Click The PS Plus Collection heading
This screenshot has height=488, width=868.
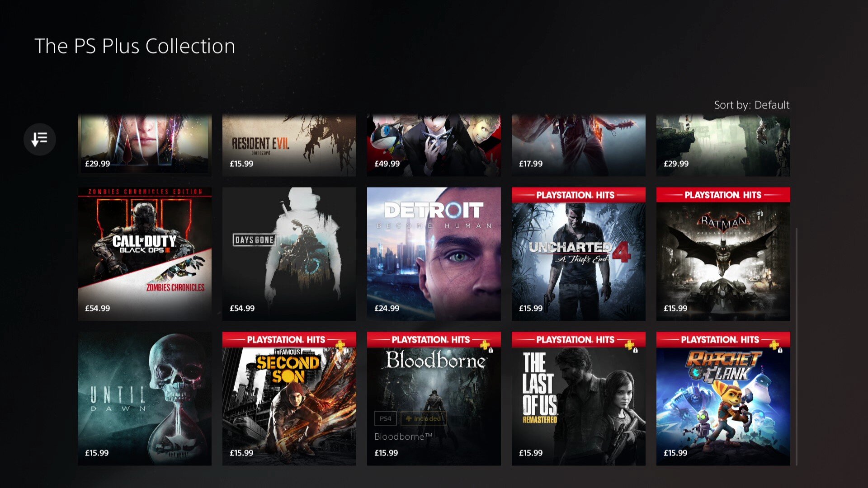click(135, 46)
